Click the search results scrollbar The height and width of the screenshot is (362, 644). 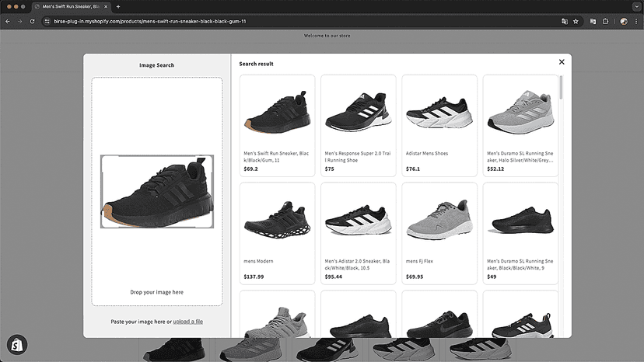(x=561, y=88)
